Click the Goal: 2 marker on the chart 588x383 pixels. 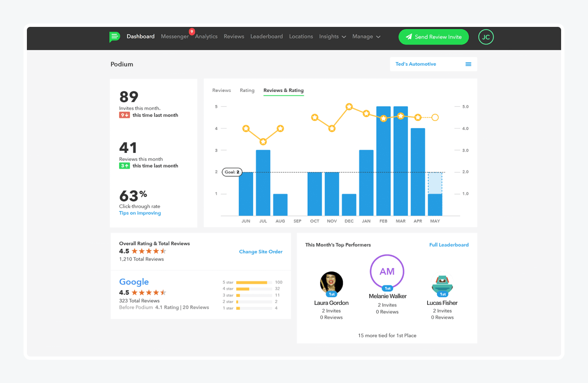pyautogui.click(x=231, y=172)
